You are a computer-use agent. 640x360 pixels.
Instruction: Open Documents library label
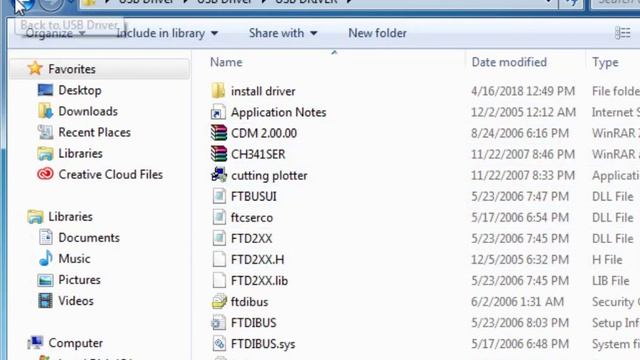pyautogui.click(x=89, y=238)
